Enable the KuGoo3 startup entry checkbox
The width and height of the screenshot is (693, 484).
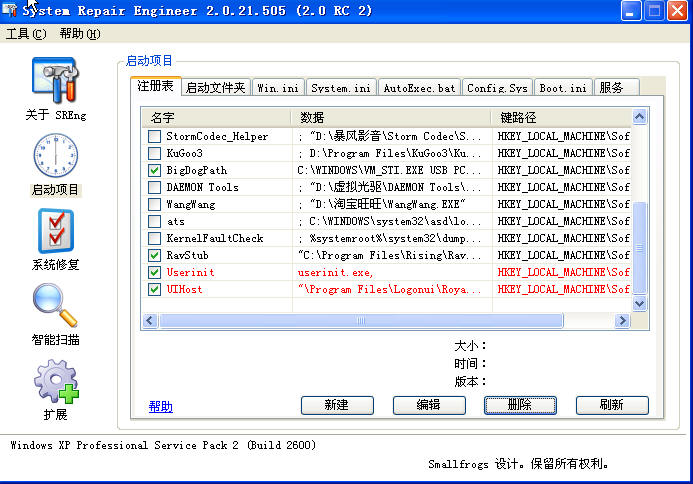154,153
